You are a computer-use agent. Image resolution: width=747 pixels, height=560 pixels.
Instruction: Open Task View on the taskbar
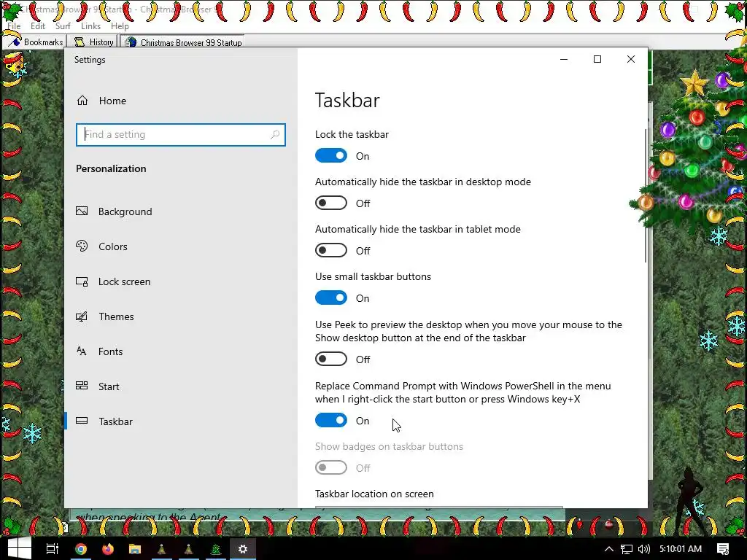[x=52, y=548]
